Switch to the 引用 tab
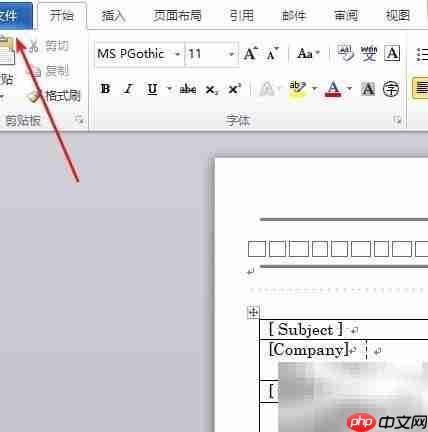Screen dimensions: 428x432 tap(242, 16)
